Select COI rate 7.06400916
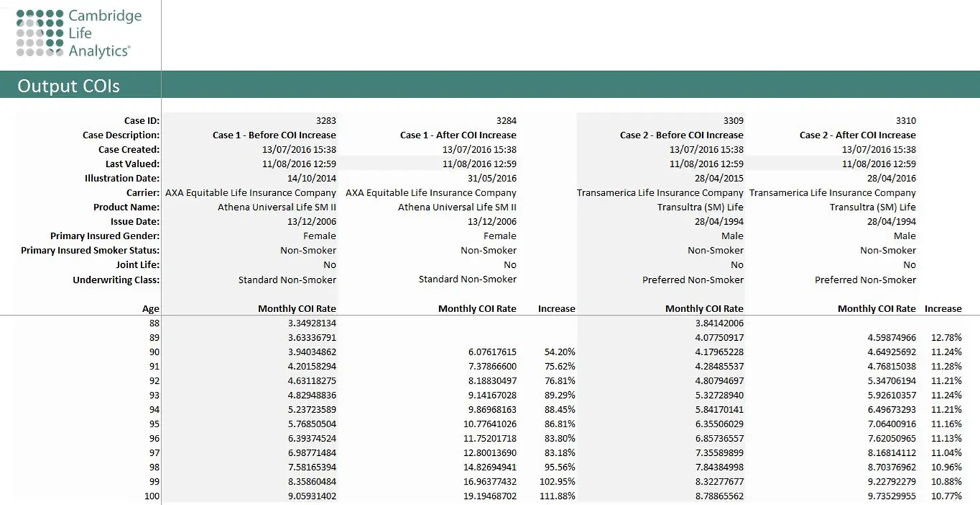The image size is (980, 505). coord(891,424)
